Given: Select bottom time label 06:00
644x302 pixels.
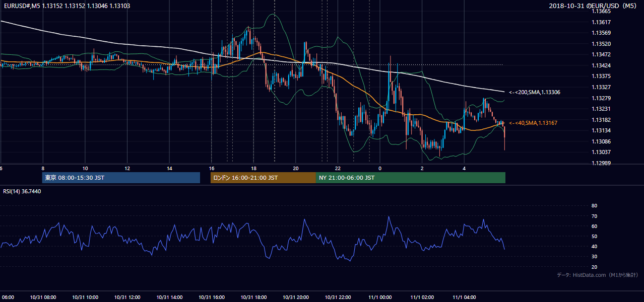Looking at the screenshot, I should tap(7, 297).
